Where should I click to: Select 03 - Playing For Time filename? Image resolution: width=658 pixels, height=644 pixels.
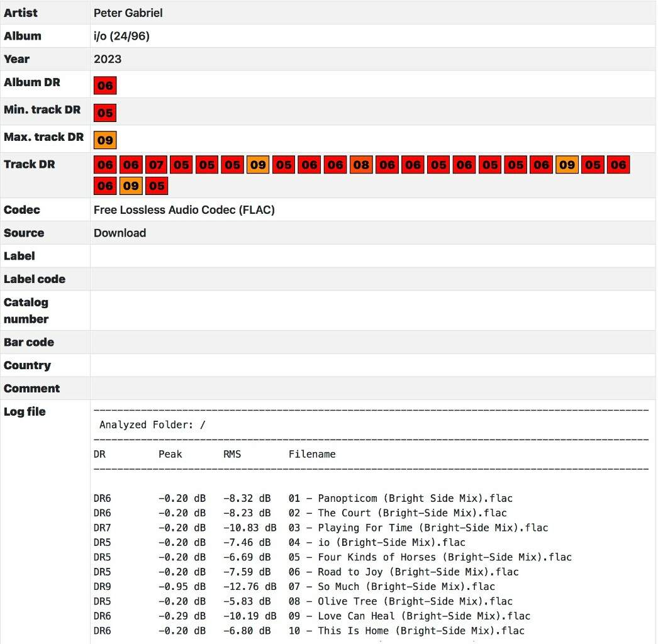(418, 528)
